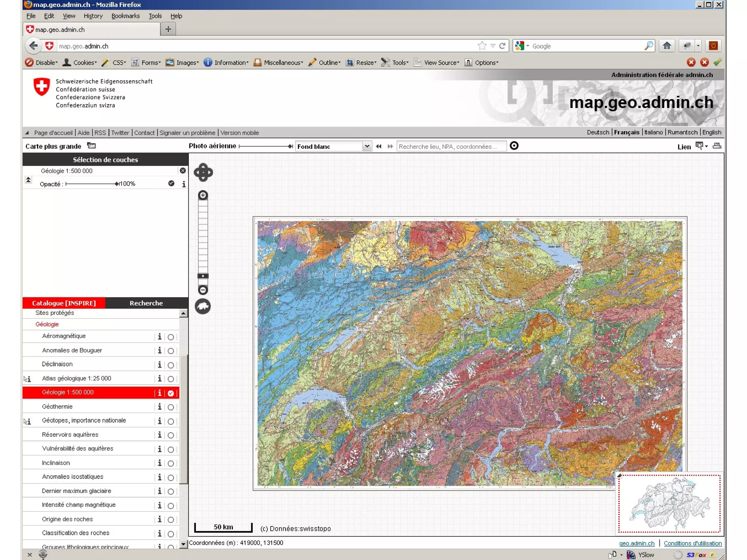Image resolution: width=747 pixels, height=560 pixels.
Task: Toggle visibility checkmark in layer selection
Action: tap(171, 183)
